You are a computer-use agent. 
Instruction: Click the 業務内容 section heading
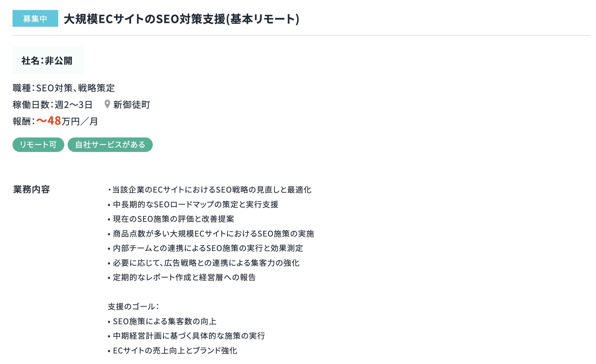31,189
